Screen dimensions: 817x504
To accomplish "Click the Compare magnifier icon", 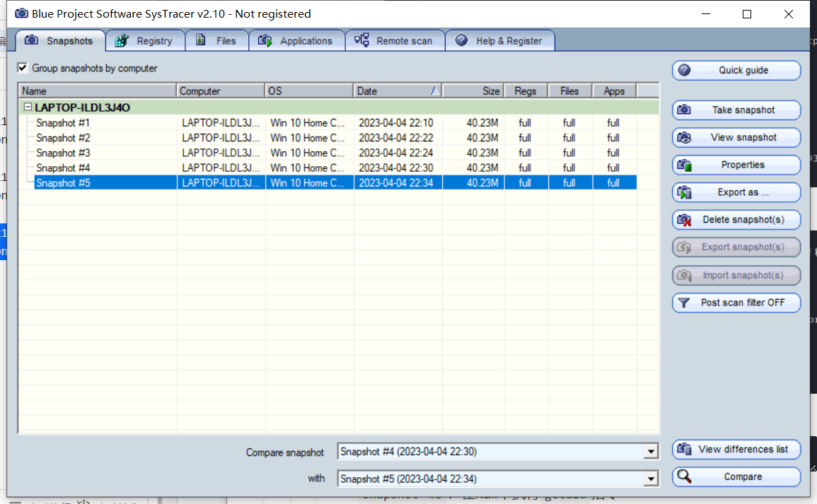I will [x=684, y=476].
